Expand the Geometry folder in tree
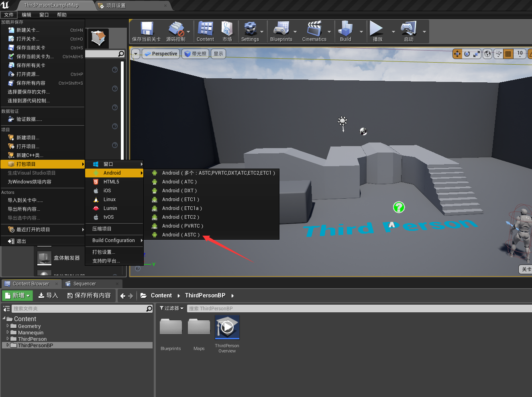 (x=8, y=326)
